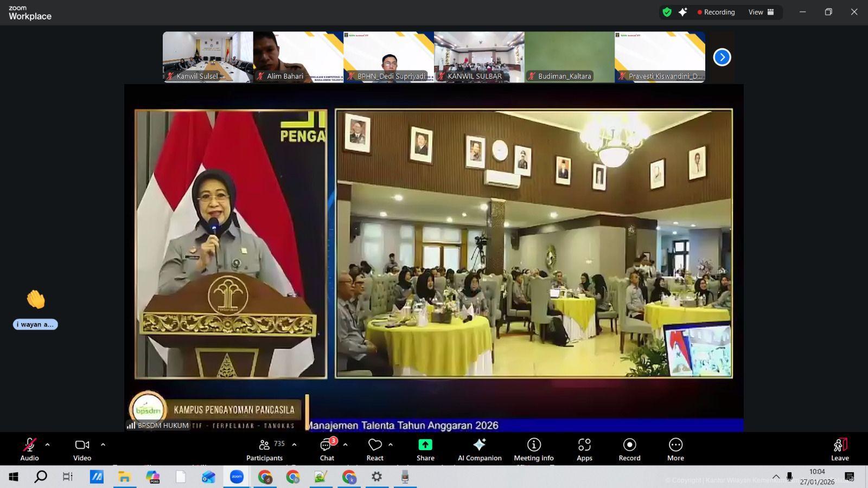Toggle meeting Record button
Screen dimensions: 868x488
tap(629, 450)
